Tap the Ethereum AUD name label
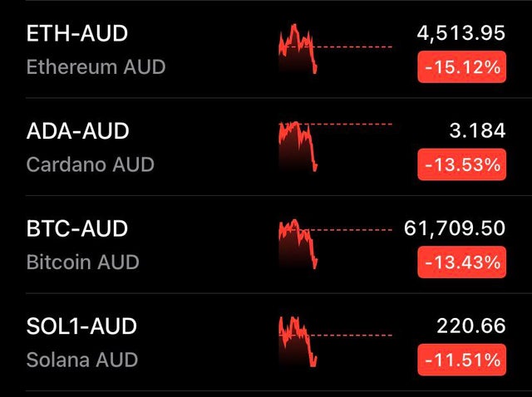This screenshot has height=397, width=532. tap(96, 66)
